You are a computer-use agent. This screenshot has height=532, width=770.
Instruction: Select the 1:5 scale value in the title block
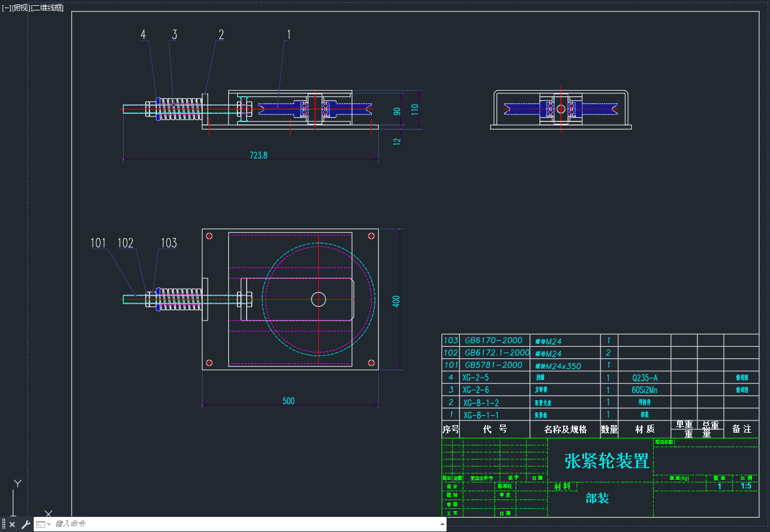(x=746, y=486)
